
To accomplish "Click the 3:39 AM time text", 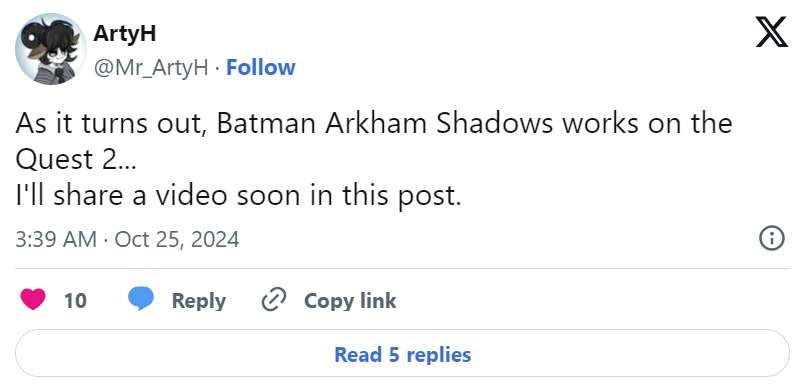I will click(x=56, y=239).
